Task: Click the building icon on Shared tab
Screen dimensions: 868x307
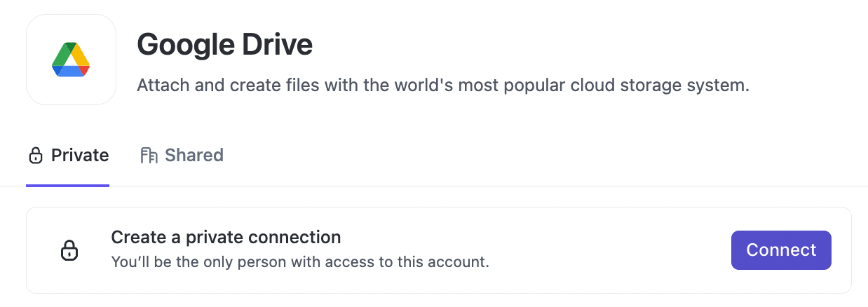Action: (148, 156)
